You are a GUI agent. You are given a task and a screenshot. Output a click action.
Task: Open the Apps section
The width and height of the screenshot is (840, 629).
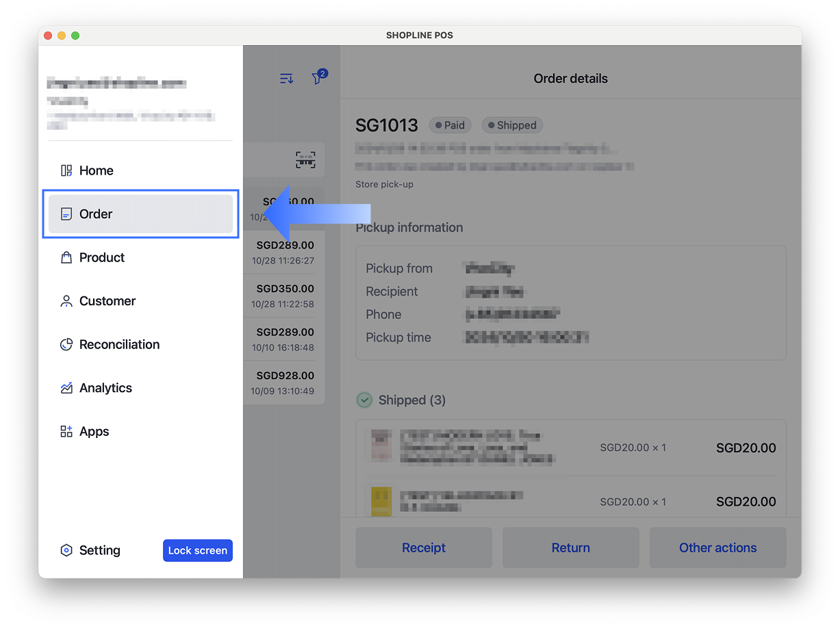(x=140, y=431)
